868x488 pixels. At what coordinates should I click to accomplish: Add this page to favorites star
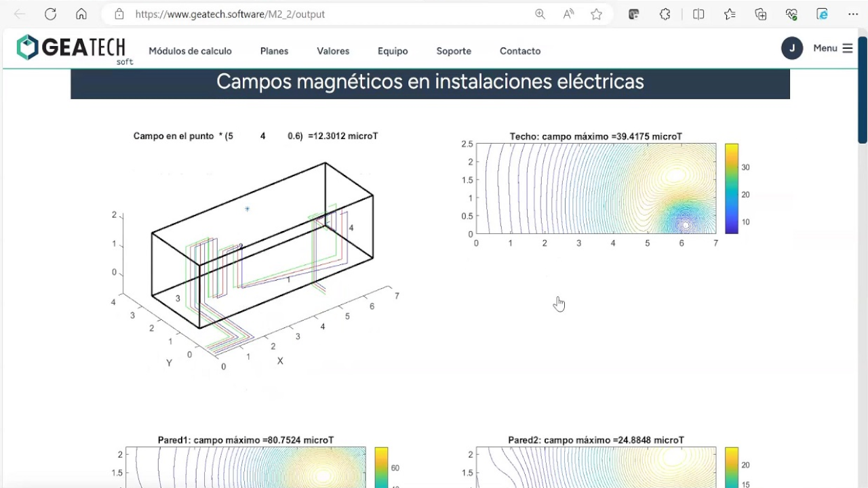point(596,14)
